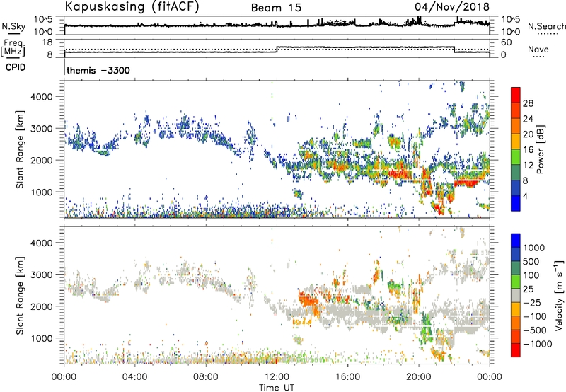This screenshot has height=392, width=566.
Task: Click the solid line sample under "N.Sky"
Action: 13,33
